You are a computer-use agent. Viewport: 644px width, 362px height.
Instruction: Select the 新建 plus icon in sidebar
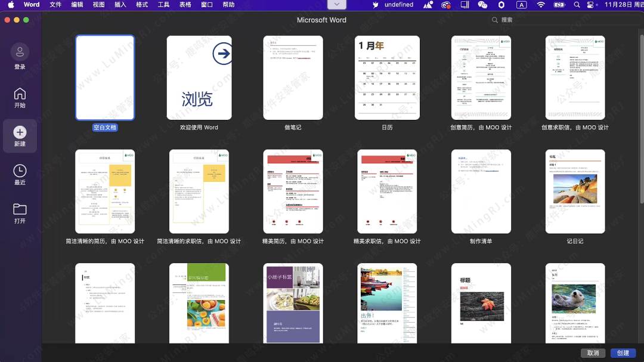[20, 132]
